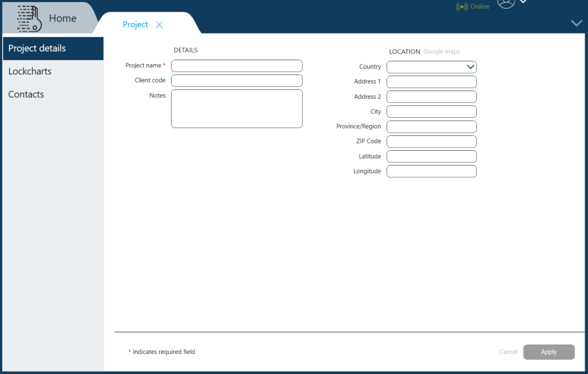Open the user profile avatar icon
The height and width of the screenshot is (374, 588).
(x=506, y=4)
